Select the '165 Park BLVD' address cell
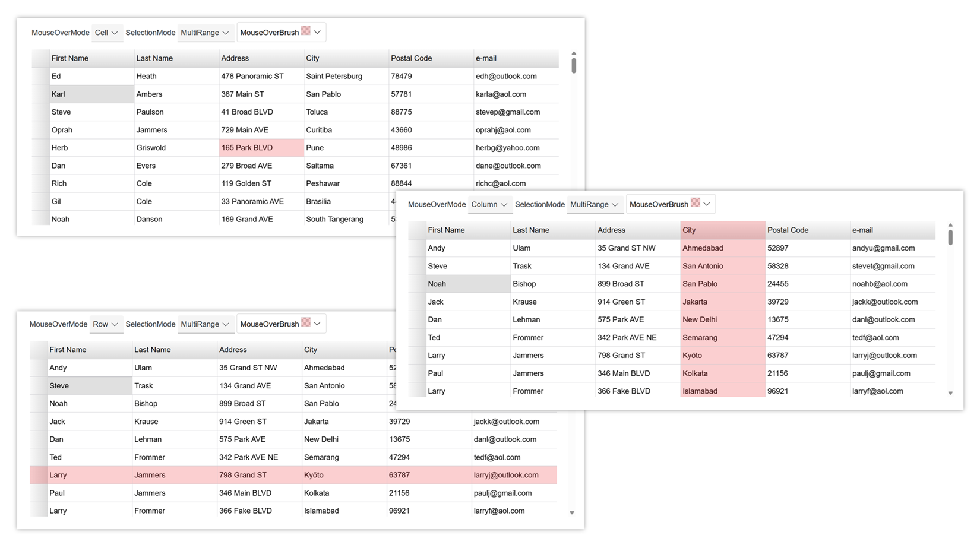The height and width of the screenshot is (548, 980). [x=261, y=148]
